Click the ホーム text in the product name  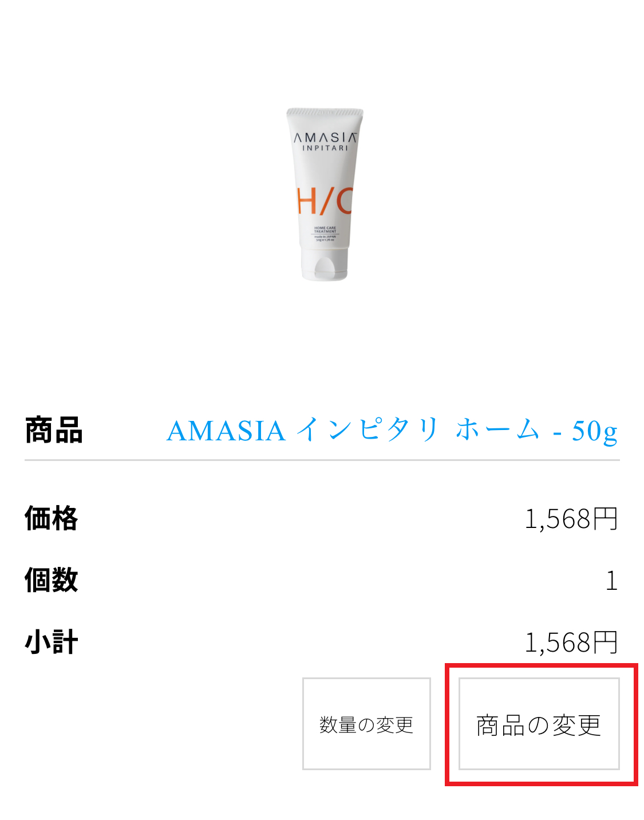click(497, 429)
